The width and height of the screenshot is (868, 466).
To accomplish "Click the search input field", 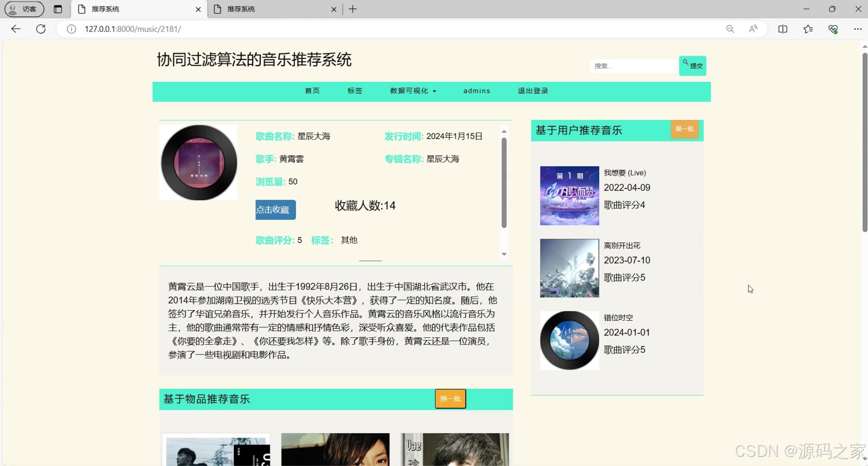I will [x=633, y=66].
